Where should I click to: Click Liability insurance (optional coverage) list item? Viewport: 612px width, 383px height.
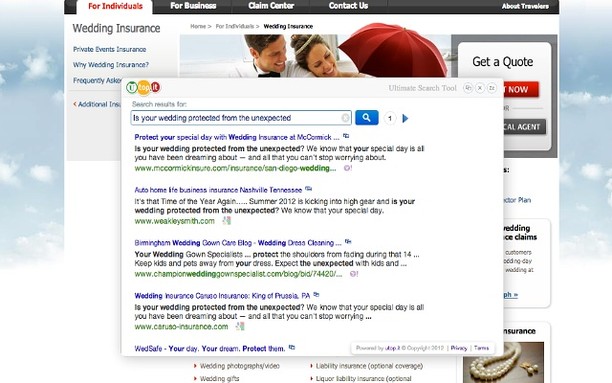tap(369, 366)
